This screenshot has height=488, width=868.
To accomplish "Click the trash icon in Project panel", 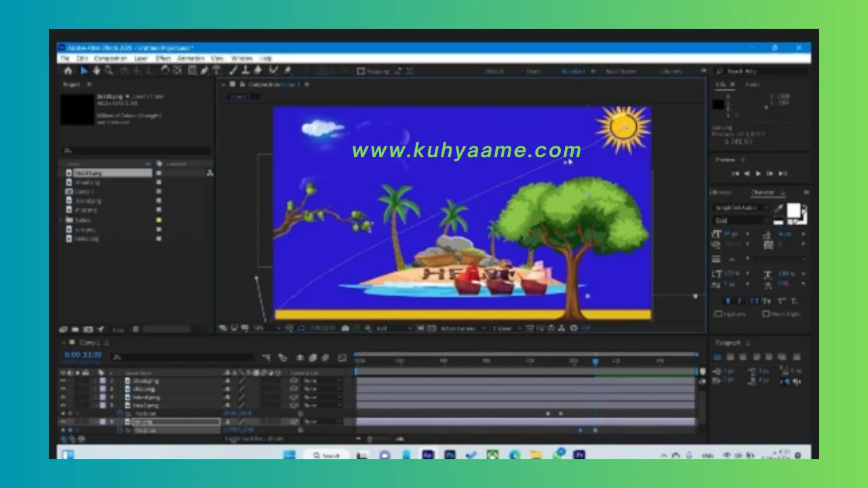I will [x=136, y=329].
